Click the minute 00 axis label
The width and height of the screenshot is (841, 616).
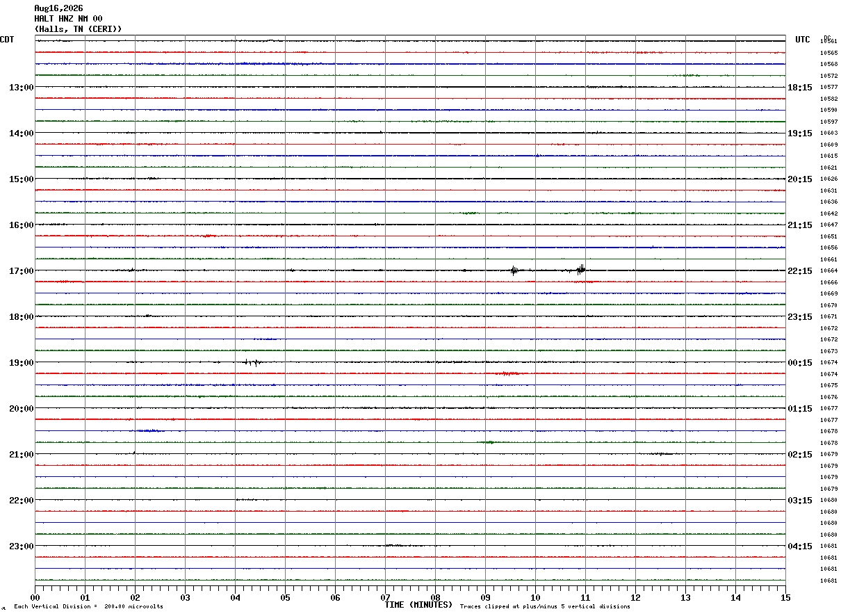click(x=35, y=598)
